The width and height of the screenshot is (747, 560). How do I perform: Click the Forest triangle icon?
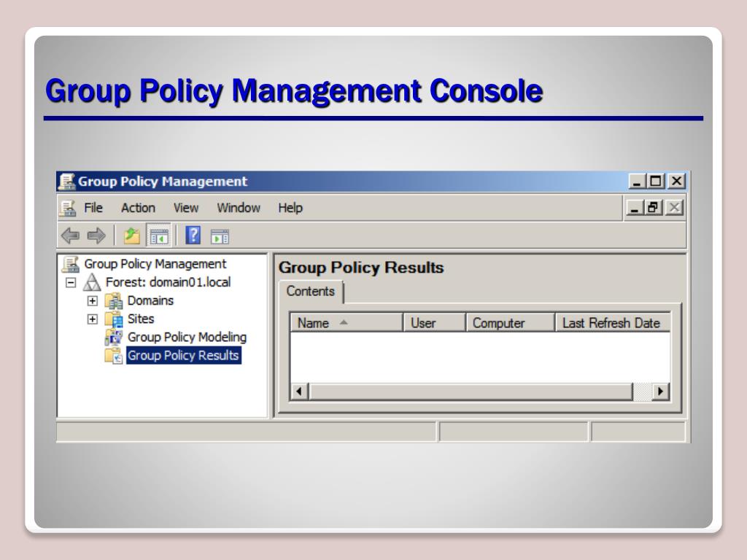[92, 282]
